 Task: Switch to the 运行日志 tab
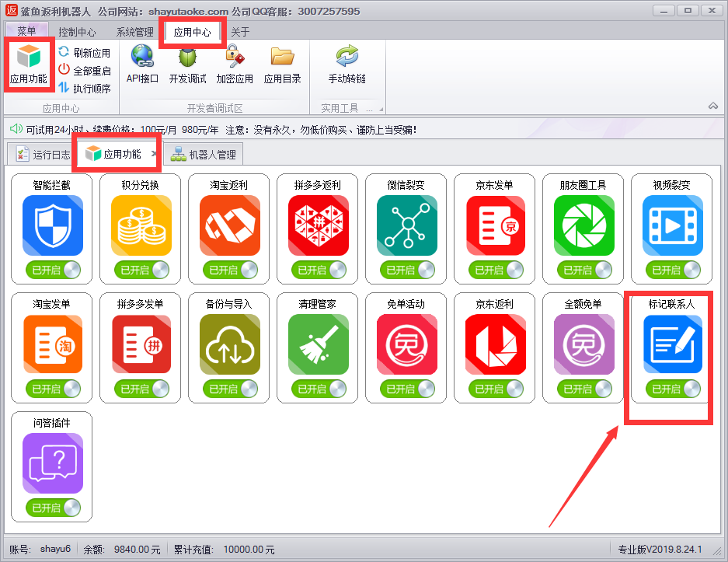click(43, 154)
